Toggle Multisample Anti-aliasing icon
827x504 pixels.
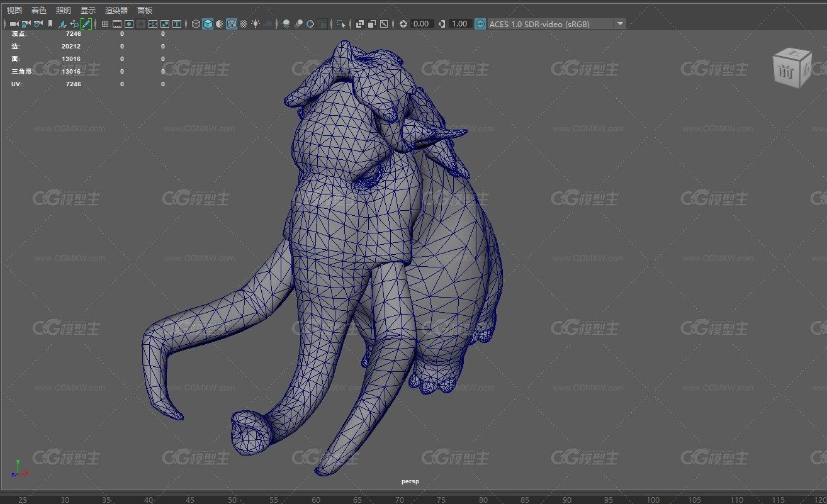(x=310, y=24)
